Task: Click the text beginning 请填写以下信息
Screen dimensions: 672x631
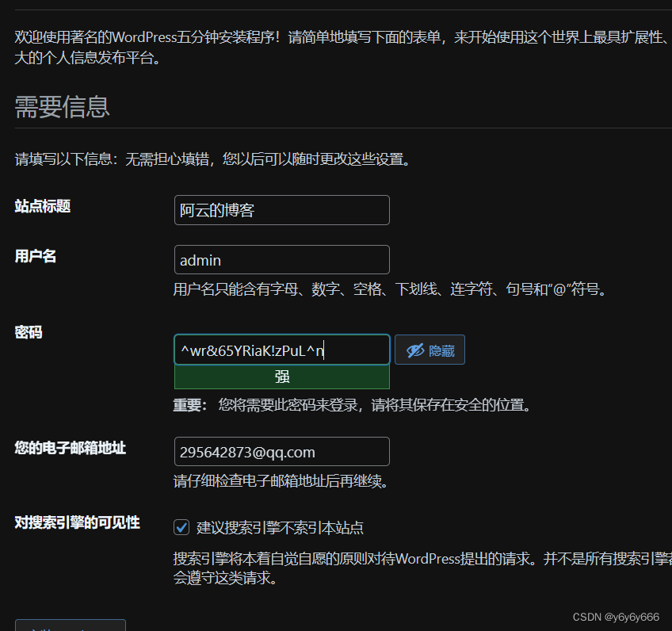Action: (x=213, y=159)
